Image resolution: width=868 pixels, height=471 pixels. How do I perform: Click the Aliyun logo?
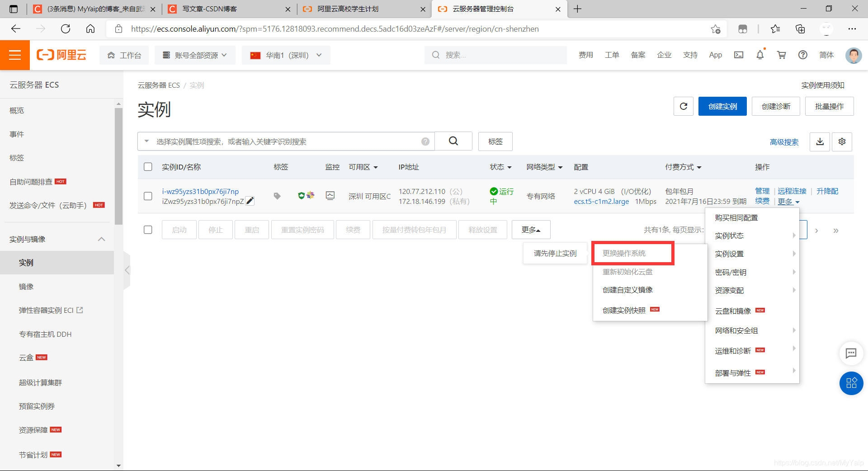pyautogui.click(x=61, y=55)
